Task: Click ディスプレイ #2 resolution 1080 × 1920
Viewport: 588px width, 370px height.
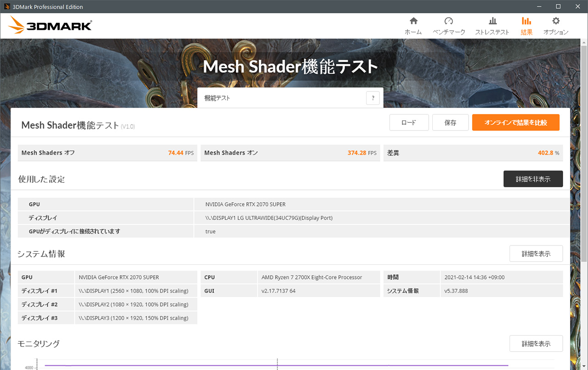Action: click(134, 304)
